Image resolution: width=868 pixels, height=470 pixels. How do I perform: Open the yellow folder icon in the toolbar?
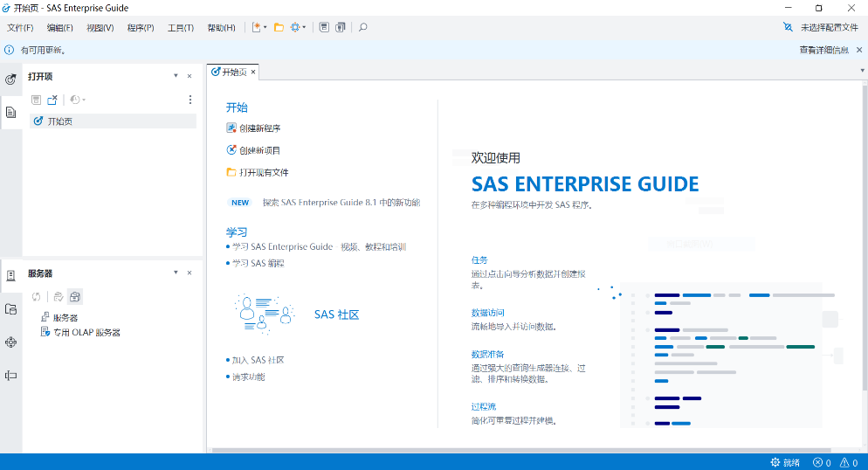point(279,27)
